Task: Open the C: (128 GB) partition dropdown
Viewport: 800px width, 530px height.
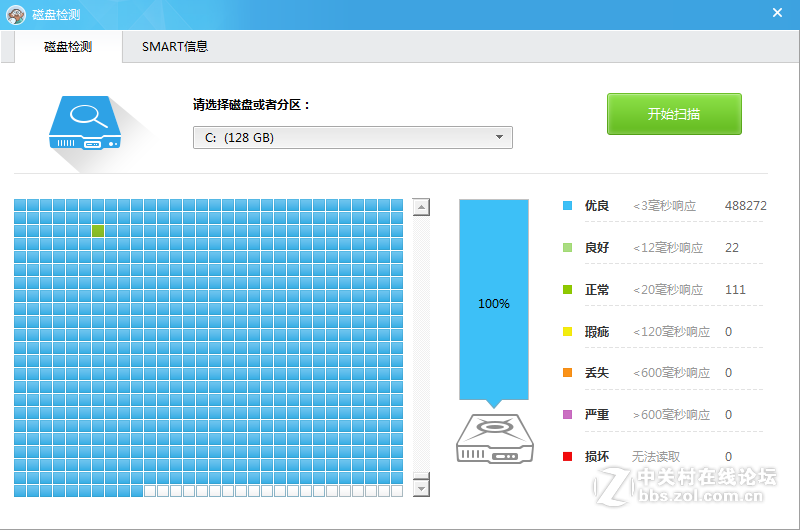Action: coord(353,138)
